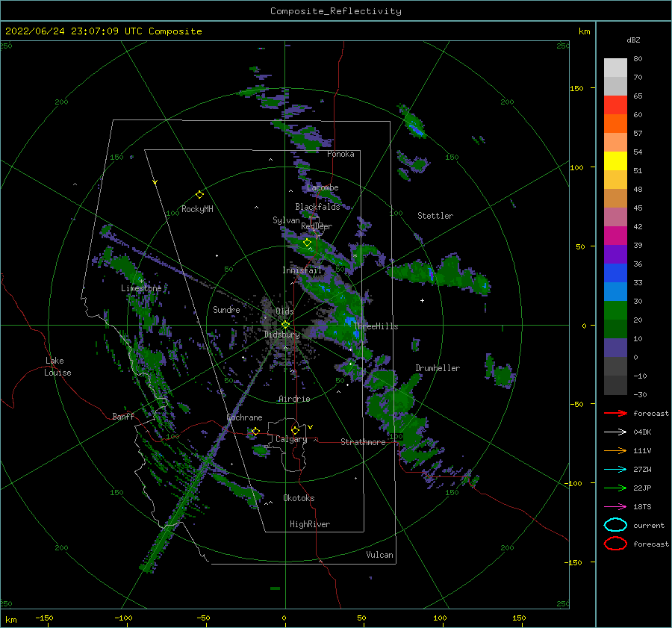The image size is (672, 628).
Task: Click the Didsbury city label
Action: tap(281, 335)
